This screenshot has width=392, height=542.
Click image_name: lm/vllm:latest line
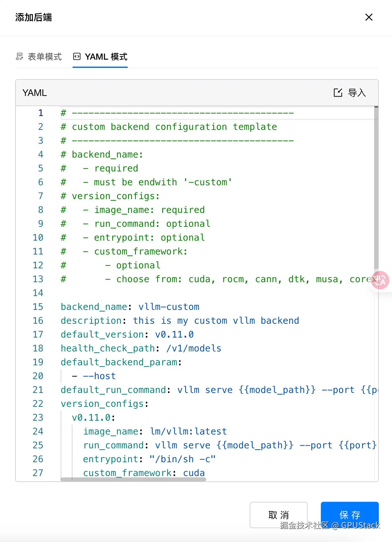click(x=155, y=431)
